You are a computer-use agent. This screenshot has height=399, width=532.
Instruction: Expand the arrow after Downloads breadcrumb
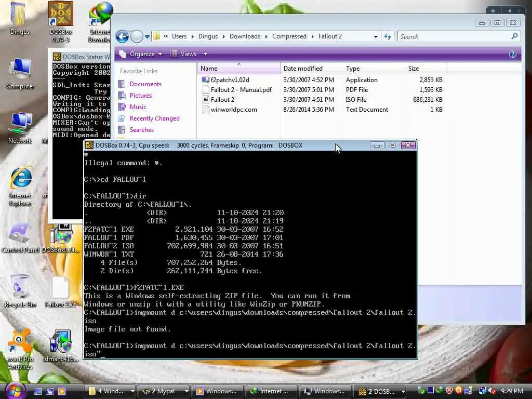coord(267,36)
